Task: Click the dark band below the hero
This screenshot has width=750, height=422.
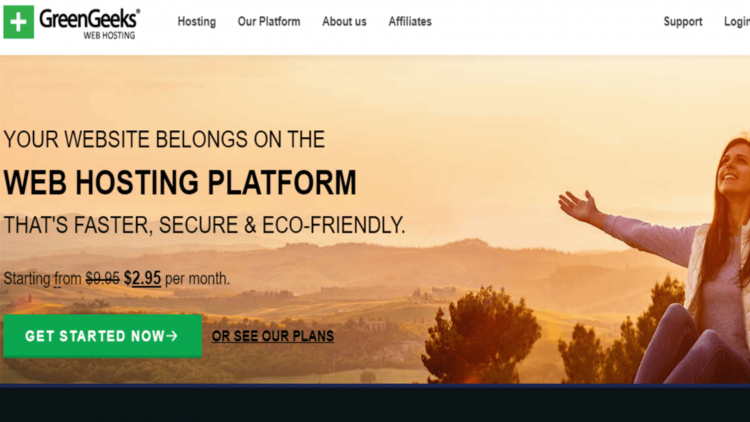Action: click(375, 403)
